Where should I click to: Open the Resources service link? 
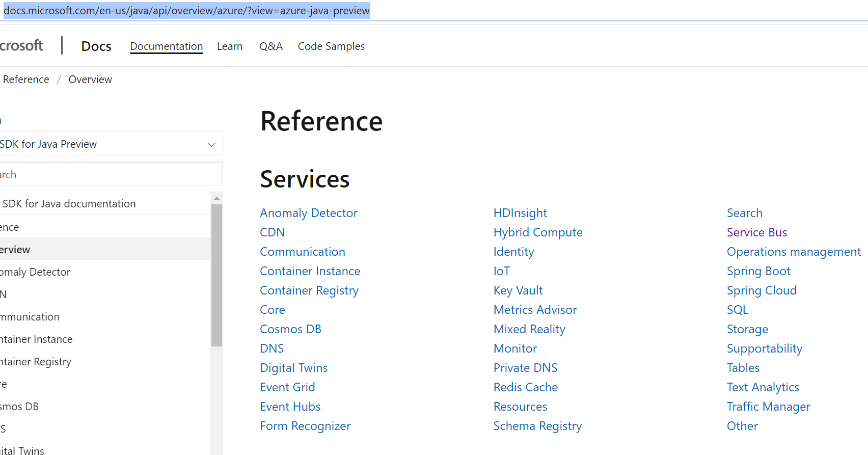[521, 407]
